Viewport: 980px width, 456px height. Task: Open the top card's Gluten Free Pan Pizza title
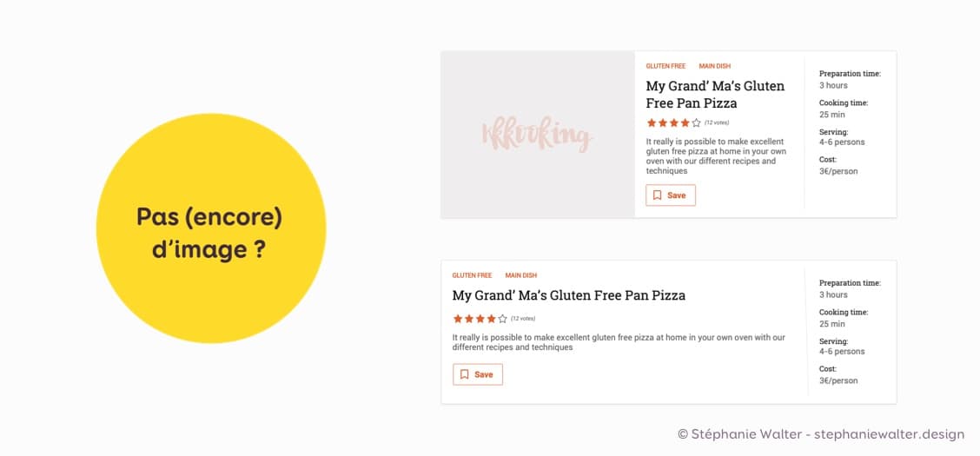[x=715, y=95]
